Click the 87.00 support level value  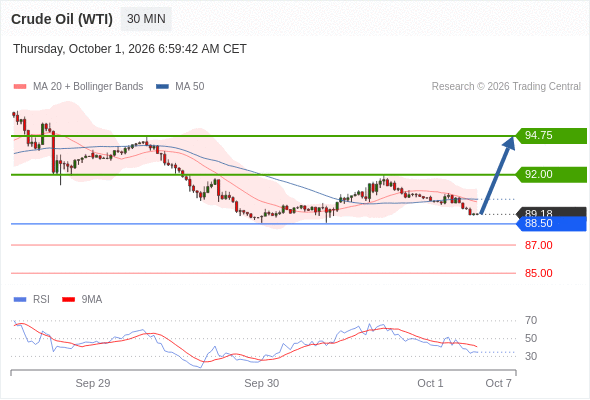click(538, 245)
